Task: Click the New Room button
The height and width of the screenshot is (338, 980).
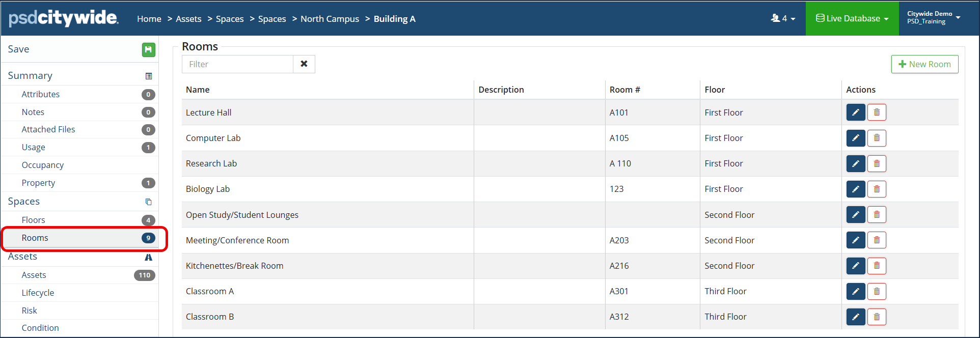Action: tap(924, 64)
